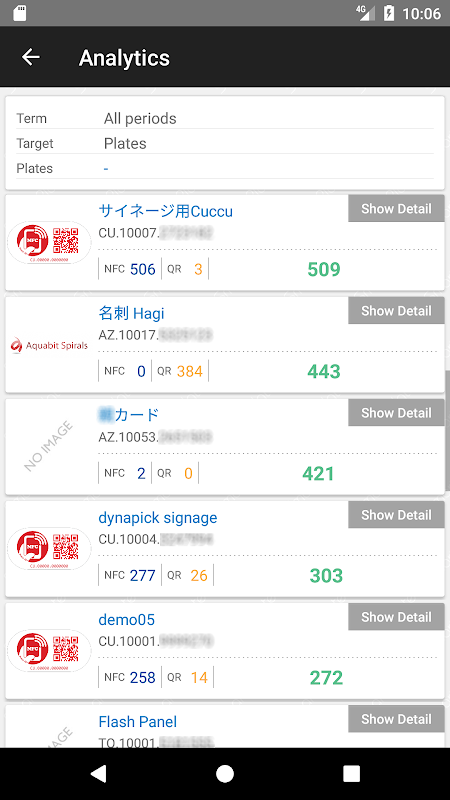Tap the back arrow in Analytics header
This screenshot has width=450, height=800.
tap(31, 57)
